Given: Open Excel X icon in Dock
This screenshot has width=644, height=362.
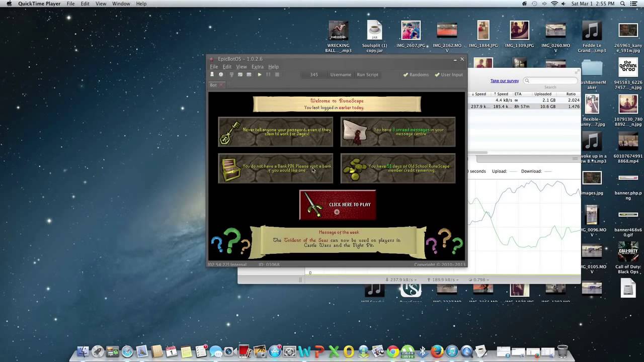Looking at the screenshot, I should point(334,351).
